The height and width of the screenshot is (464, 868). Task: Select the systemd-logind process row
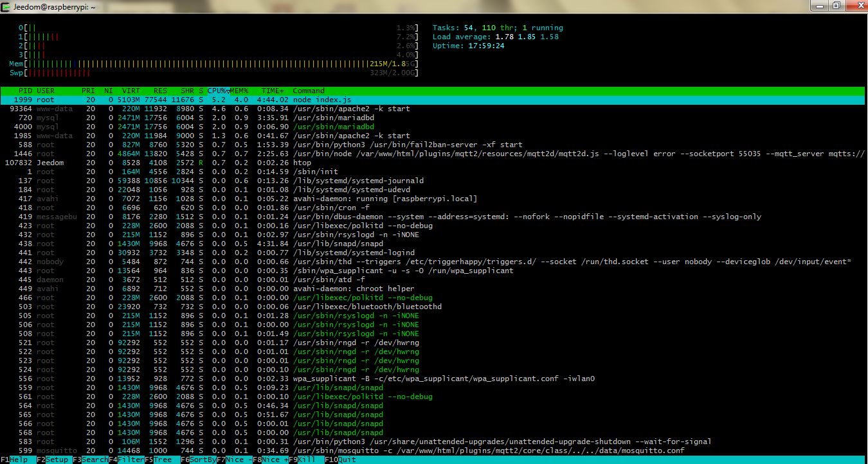[x=433, y=253]
